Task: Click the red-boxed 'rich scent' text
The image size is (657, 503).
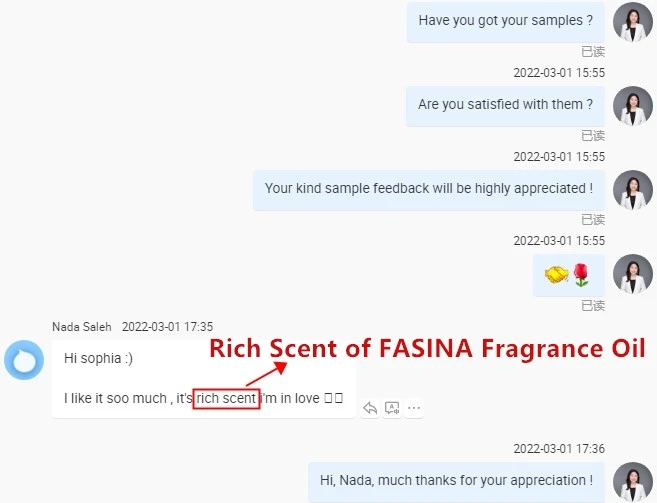Action: [x=227, y=399]
